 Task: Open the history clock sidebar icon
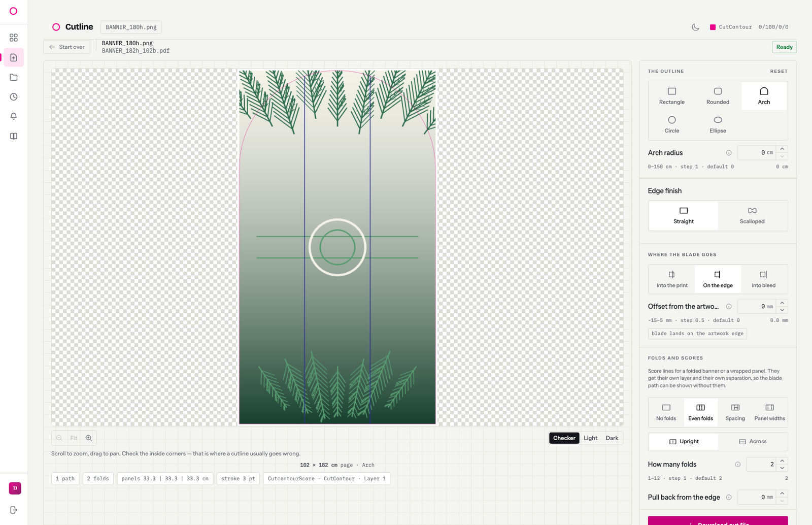(14, 97)
